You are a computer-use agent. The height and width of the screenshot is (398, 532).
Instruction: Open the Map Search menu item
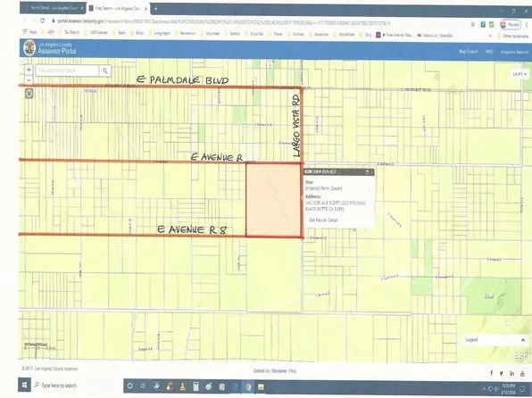(x=469, y=52)
